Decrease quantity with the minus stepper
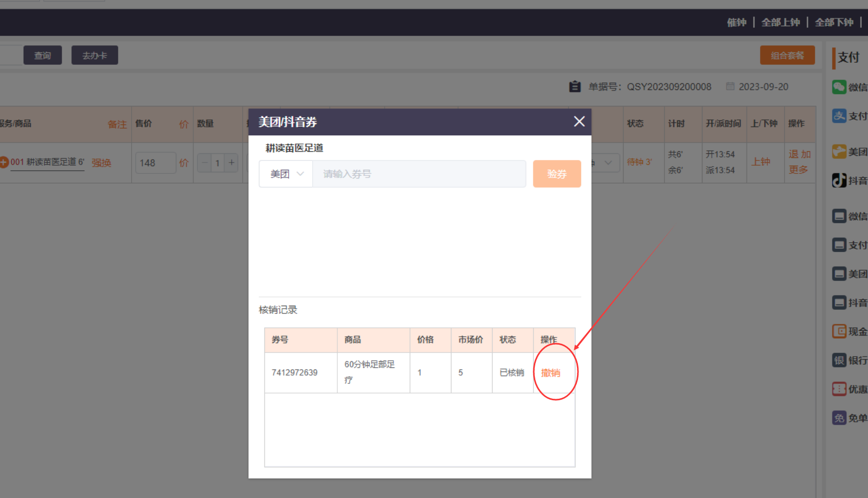 205,163
